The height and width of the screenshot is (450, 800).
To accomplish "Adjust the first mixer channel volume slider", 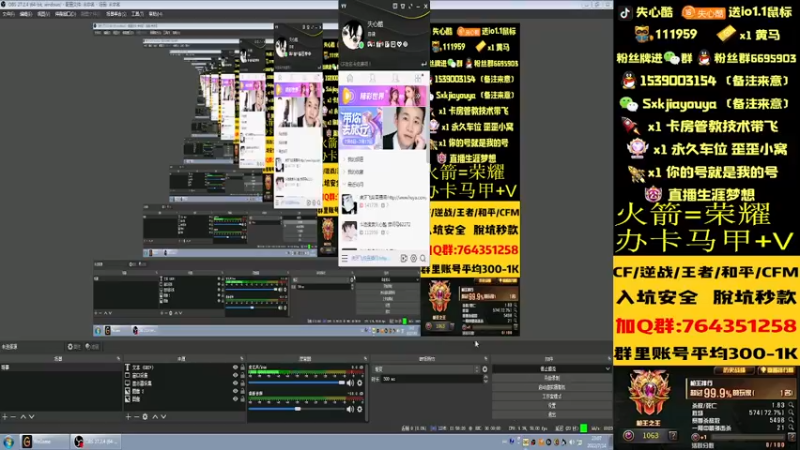I will coord(296,383).
